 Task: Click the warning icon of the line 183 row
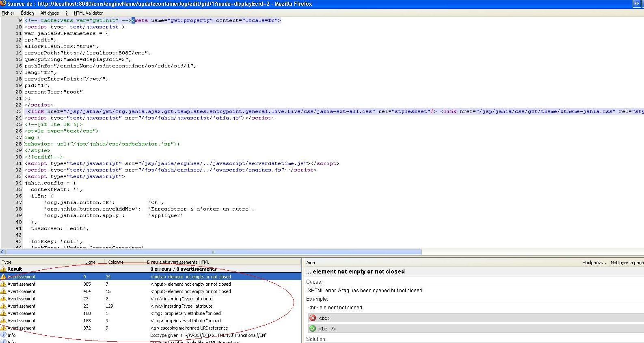(3, 321)
